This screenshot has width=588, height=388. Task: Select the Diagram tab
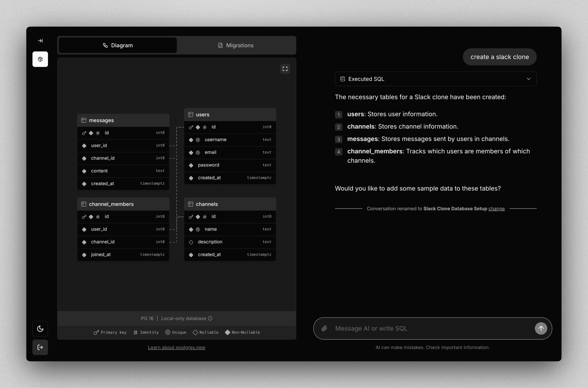click(118, 45)
